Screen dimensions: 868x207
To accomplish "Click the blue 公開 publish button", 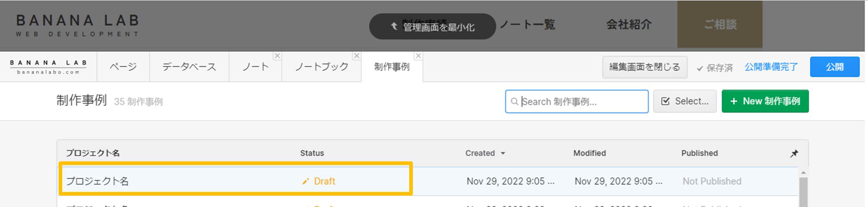I will coord(835,67).
